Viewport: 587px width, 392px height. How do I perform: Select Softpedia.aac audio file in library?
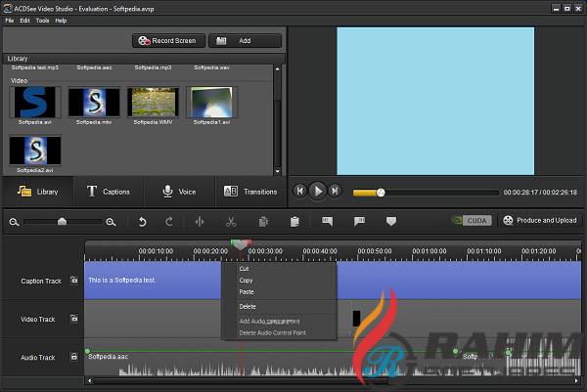(94, 67)
